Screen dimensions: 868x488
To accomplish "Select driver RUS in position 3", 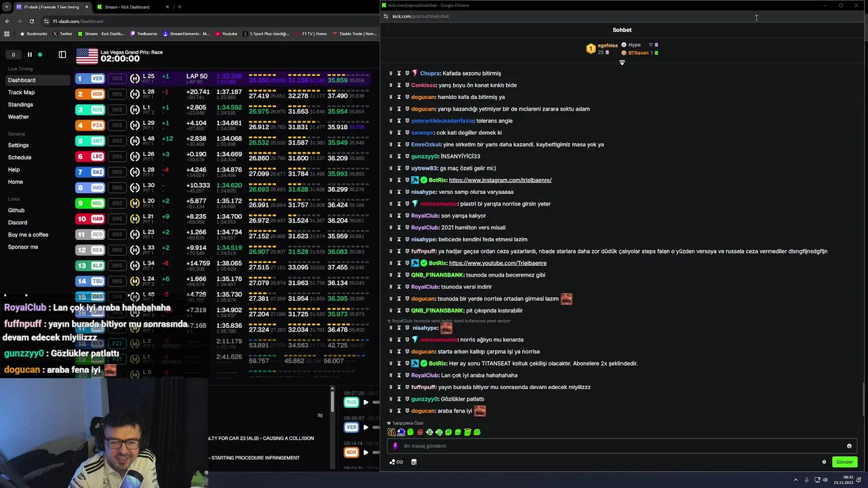I will coord(90,110).
